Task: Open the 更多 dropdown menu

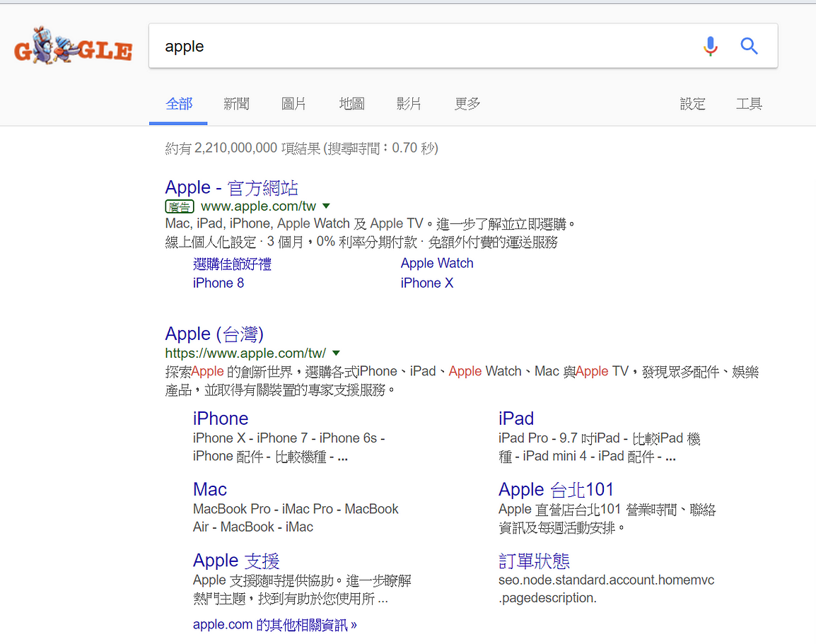Action: tap(467, 104)
